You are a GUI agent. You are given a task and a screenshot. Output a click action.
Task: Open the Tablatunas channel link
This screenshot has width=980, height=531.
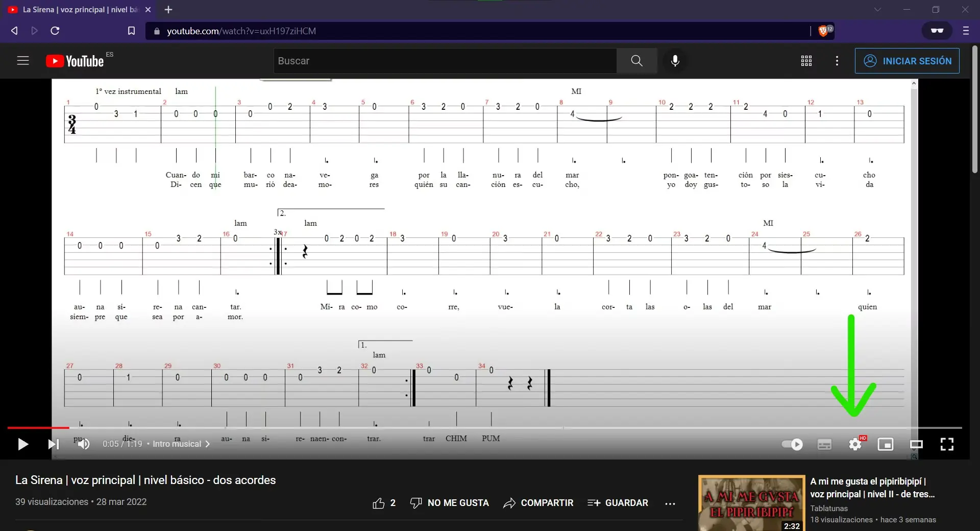coord(829,508)
